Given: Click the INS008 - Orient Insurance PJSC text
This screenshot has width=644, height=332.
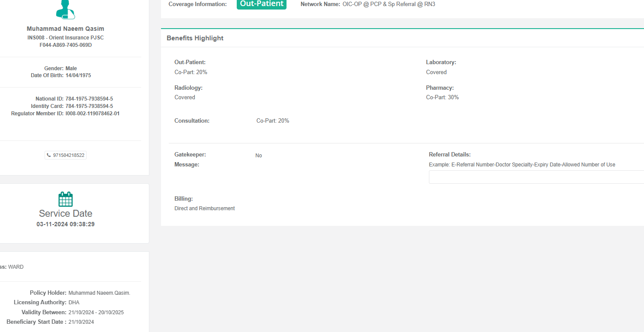Looking at the screenshot, I should tap(65, 38).
